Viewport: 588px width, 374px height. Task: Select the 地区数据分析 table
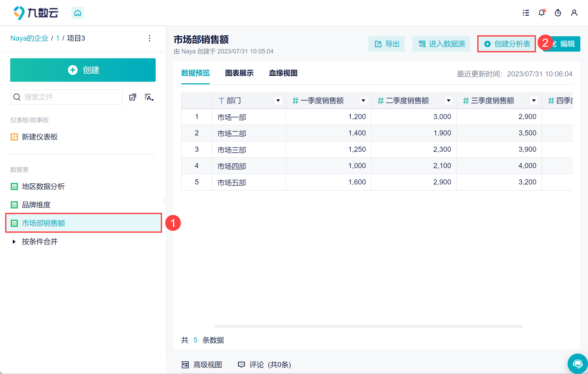tap(83, 186)
